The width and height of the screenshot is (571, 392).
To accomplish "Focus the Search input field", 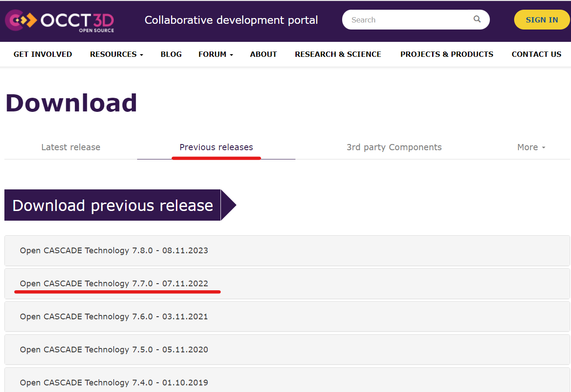I will click(416, 20).
